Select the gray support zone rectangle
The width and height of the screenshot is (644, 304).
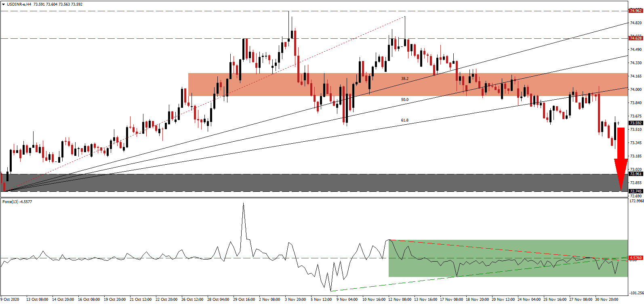pos(283,183)
